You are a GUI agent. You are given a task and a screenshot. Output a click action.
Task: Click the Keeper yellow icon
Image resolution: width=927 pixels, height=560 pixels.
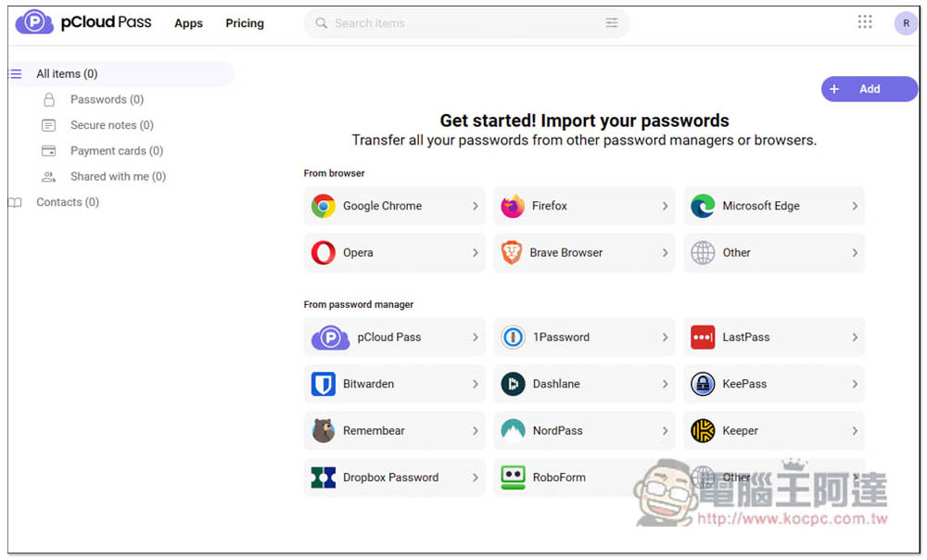tap(703, 430)
